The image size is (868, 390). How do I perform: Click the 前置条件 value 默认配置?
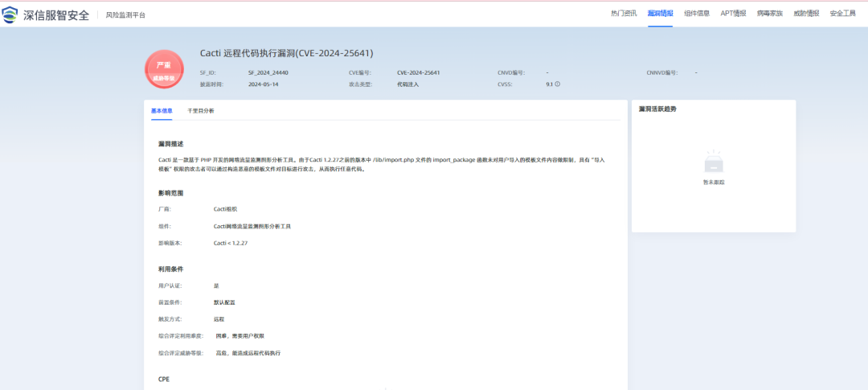225,302
